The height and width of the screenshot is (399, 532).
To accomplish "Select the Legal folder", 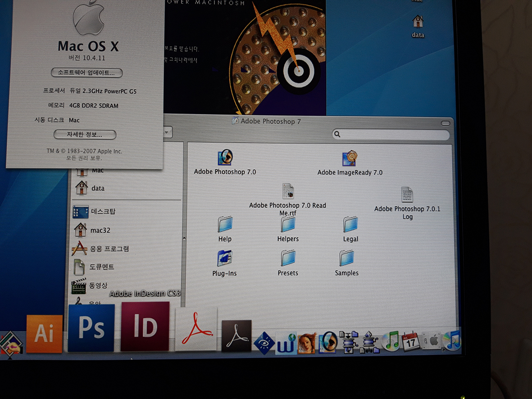I will [350, 224].
